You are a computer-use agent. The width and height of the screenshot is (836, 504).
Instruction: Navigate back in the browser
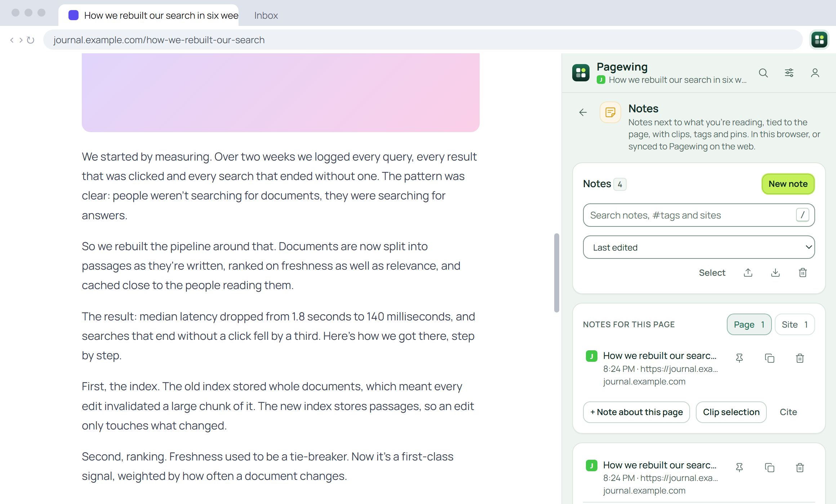click(x=12, y=40)
